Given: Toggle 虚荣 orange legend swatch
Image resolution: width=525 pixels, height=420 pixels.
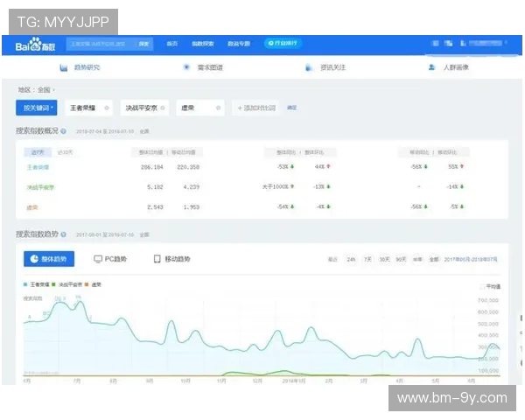Looking at the screenshot, I should [87, 284].
